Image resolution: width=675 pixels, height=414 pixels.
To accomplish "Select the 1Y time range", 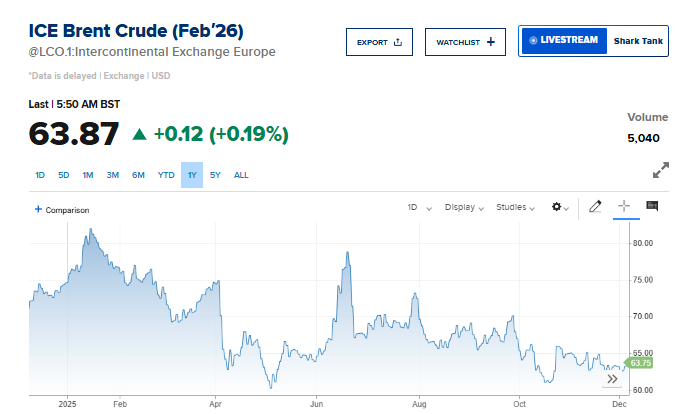I will click(191, 175).
